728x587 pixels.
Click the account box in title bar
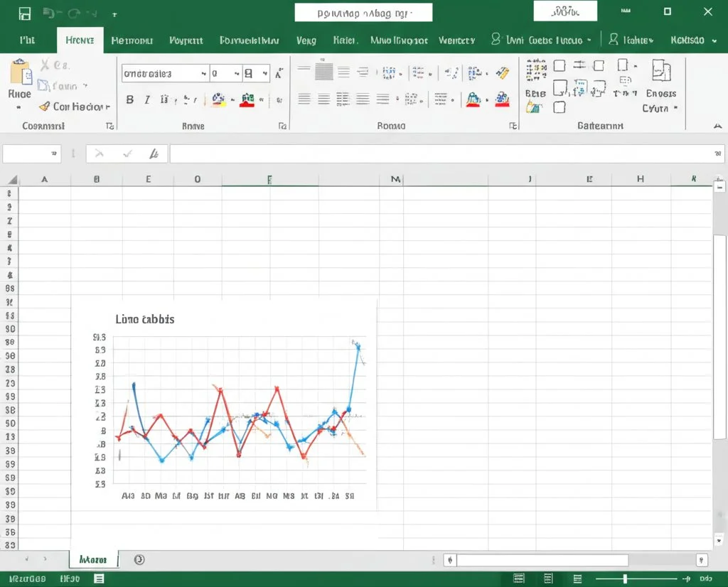coord(565,11)
